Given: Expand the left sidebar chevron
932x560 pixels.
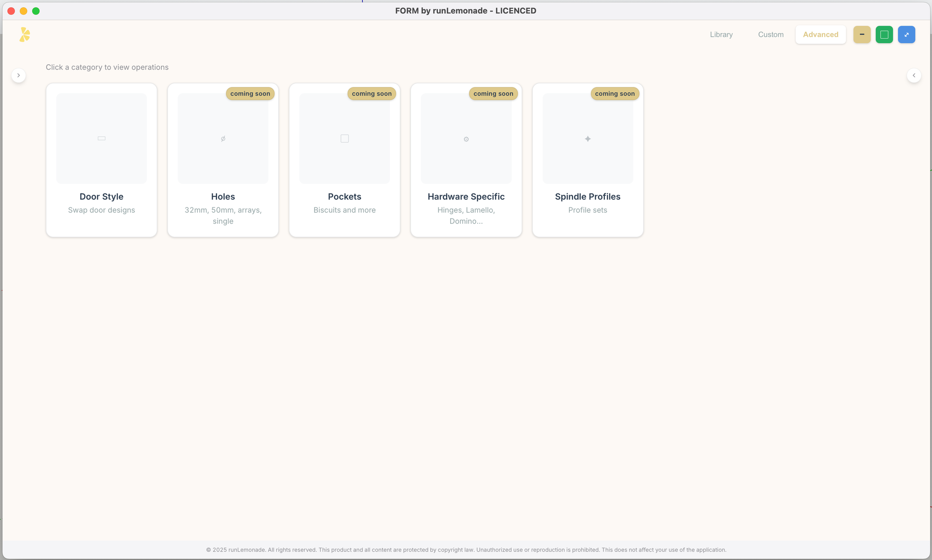Looking at the screenshot, I should 19,75.
